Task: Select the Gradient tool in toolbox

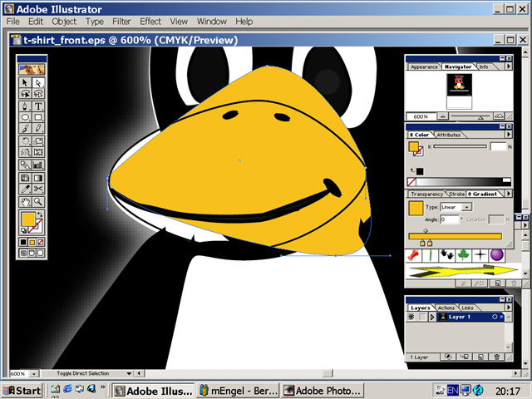Action: [38, 178]
